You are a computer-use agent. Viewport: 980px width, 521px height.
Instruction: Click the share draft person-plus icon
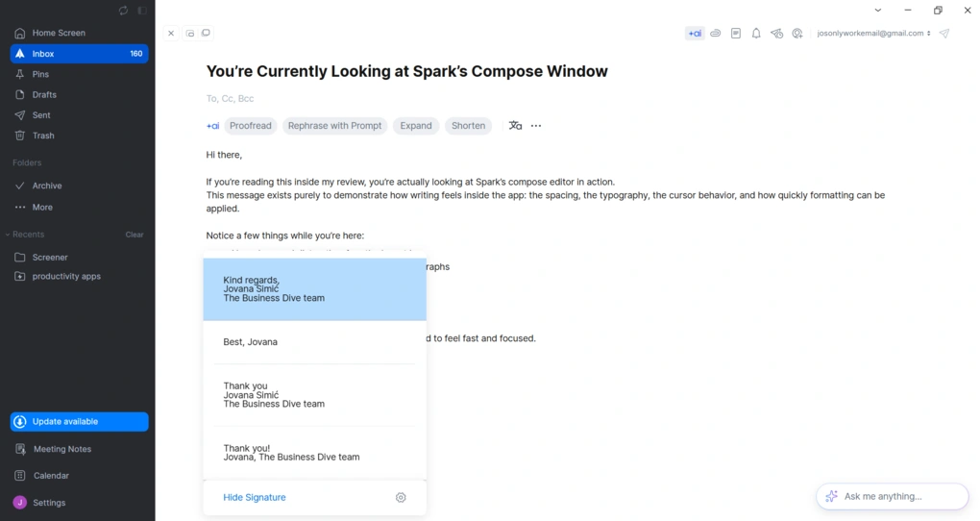[797, 33]
